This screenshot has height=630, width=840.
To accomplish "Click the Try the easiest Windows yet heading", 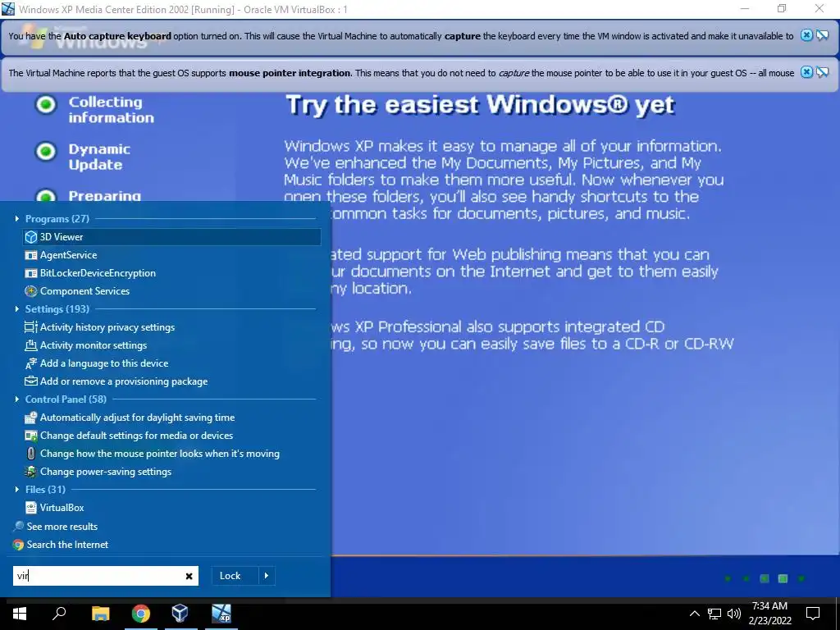I will 480,106.
